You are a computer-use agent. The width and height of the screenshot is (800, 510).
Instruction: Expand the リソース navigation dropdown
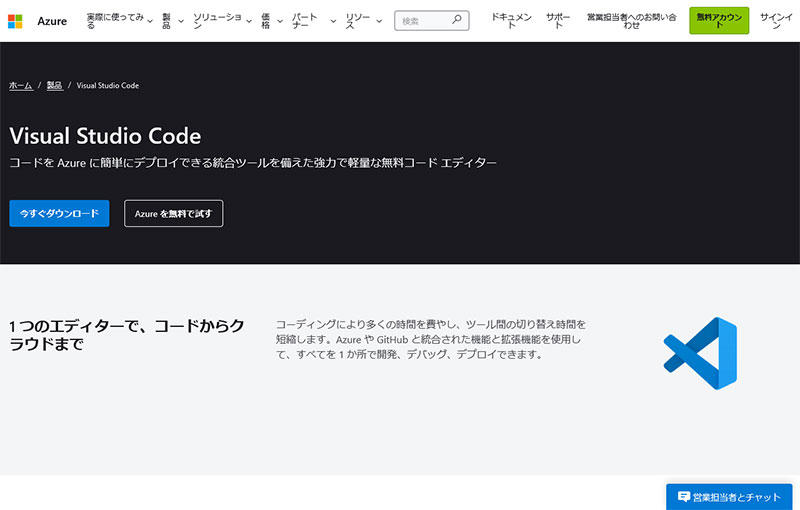(x=364, y=21)
